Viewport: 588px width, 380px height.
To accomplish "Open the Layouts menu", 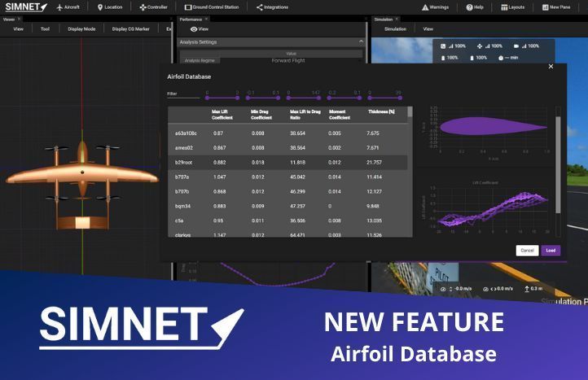I will coord(512,7).
